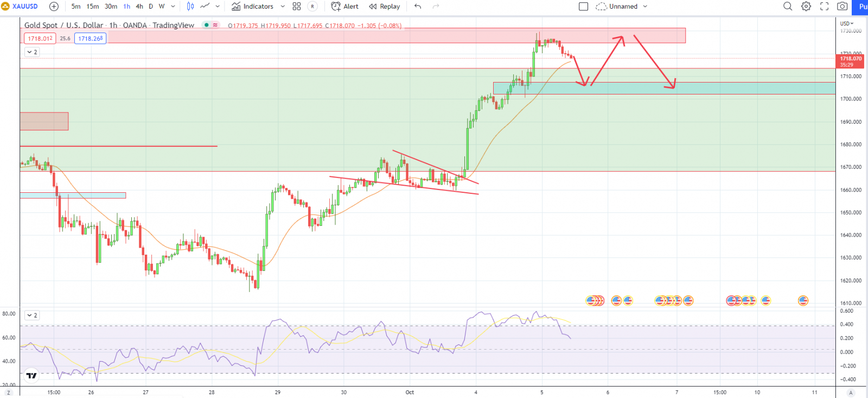Select the 1h timeframe

[x=126, y=7]
